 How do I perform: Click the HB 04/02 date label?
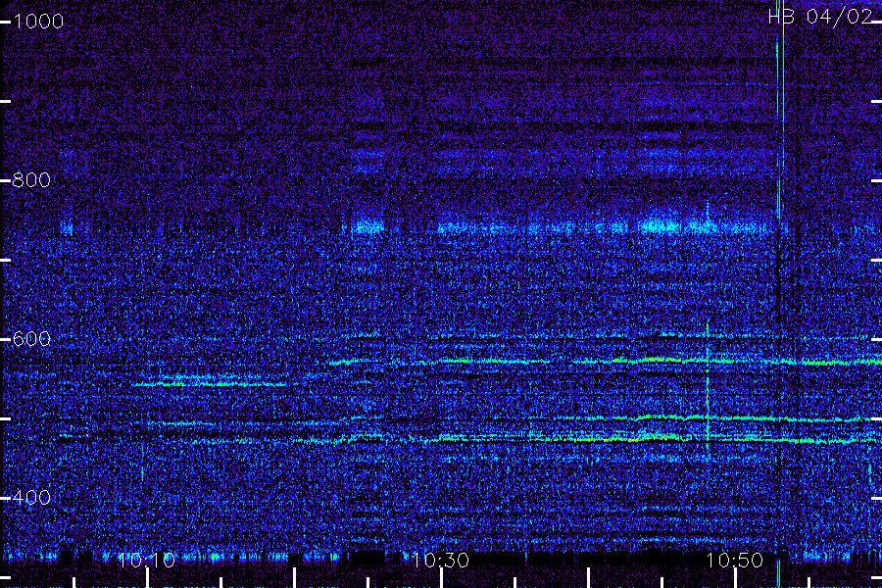pyautogui.click(x=820, y=17)
